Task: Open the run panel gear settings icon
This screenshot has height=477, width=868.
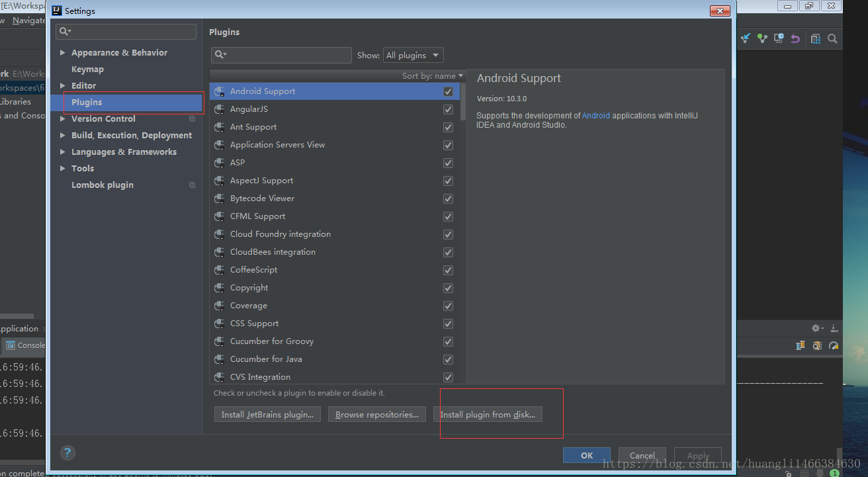Action: [817, 328]
